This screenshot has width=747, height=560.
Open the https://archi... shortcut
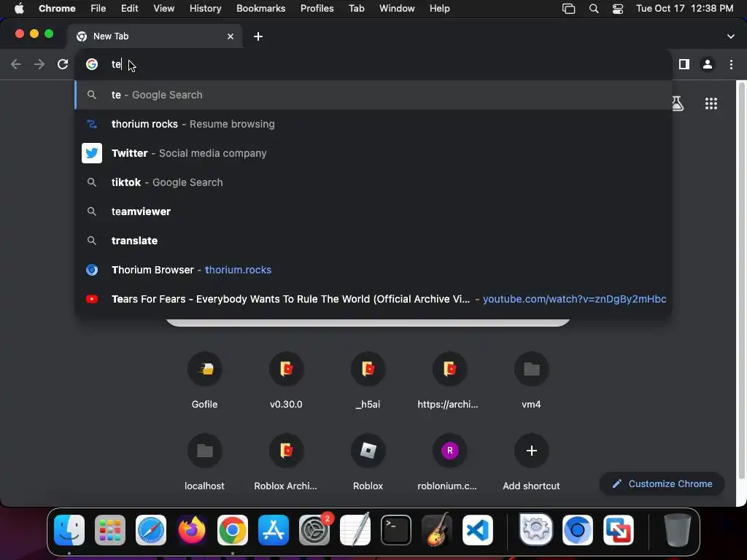click(449, 381)
